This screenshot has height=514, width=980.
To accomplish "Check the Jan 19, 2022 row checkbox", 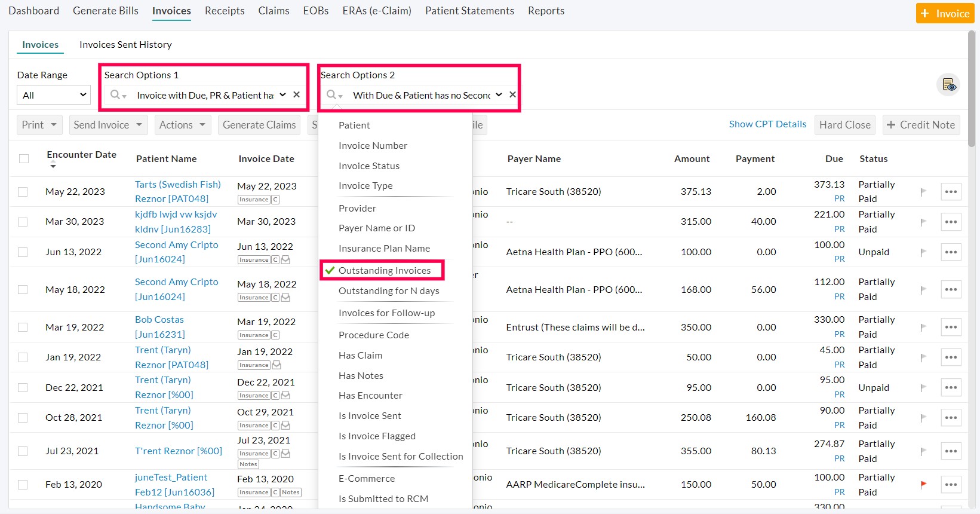I will [23, 357].
